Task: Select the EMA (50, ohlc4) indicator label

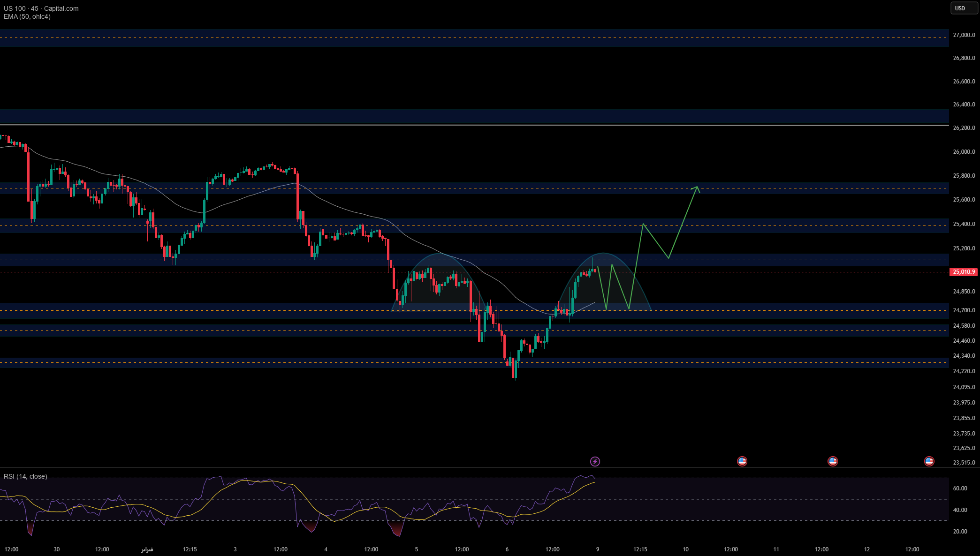Action: pos(27,17)
